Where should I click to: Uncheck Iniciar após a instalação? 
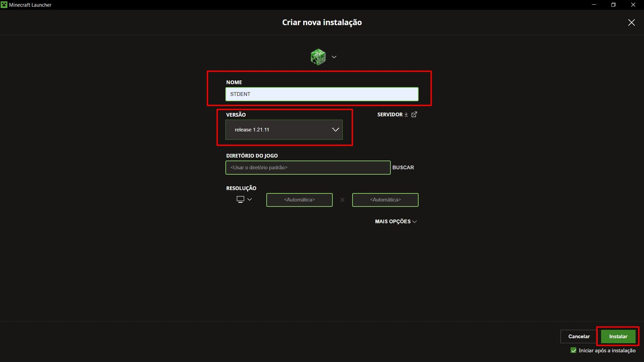574,350
